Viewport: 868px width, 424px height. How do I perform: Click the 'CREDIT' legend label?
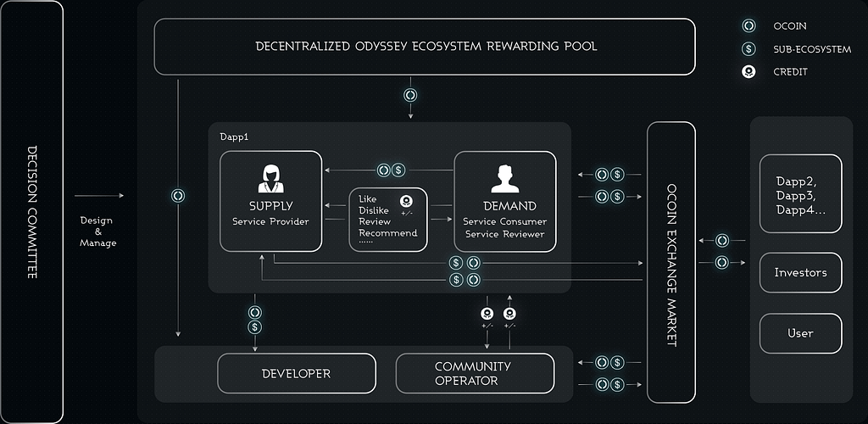(791, 72)
